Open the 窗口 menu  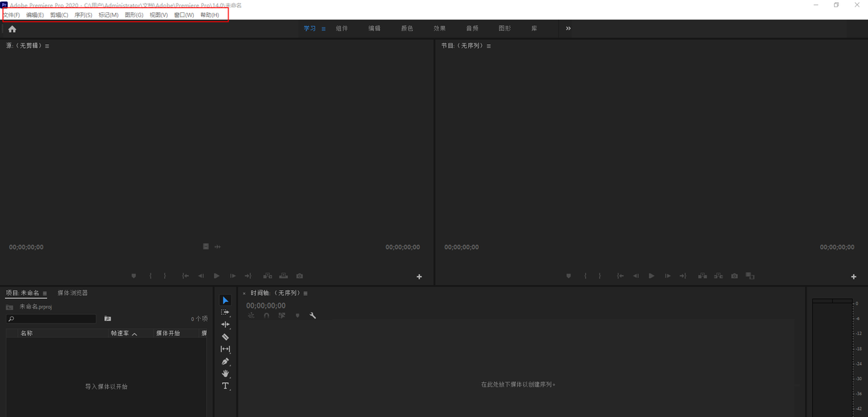pos(183,14)
